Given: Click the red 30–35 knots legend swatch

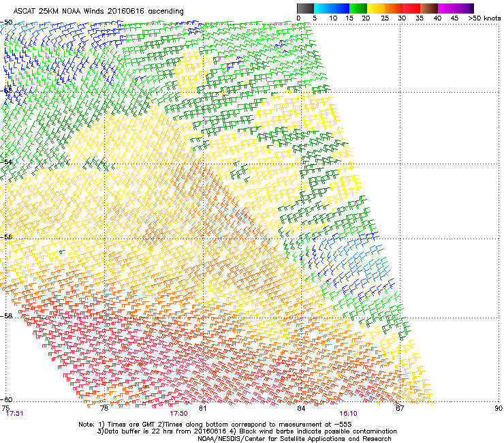Looking at the screenshot, I should [x=411, y=8].
